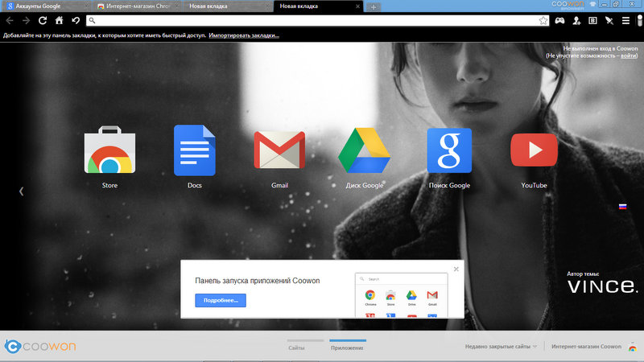Click the войти sign-in link
The width and height of the screenshot is (644, 362).
tap(629, 56)
